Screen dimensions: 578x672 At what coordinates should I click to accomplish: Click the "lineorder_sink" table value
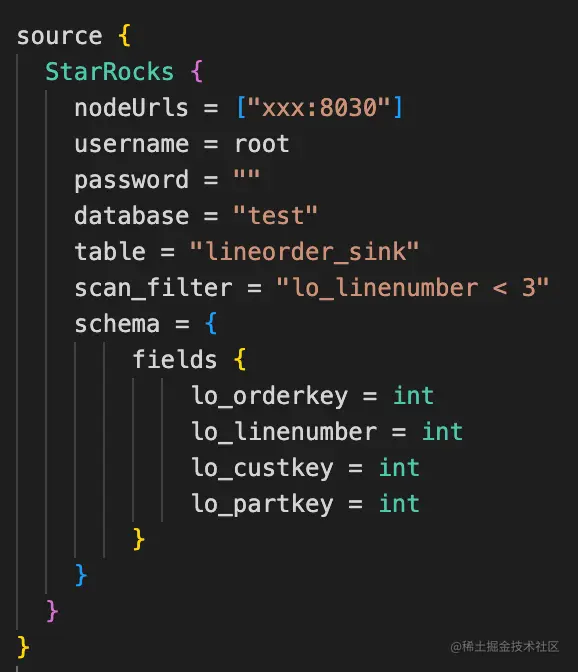pyautogui.click(x=304, y=252)
